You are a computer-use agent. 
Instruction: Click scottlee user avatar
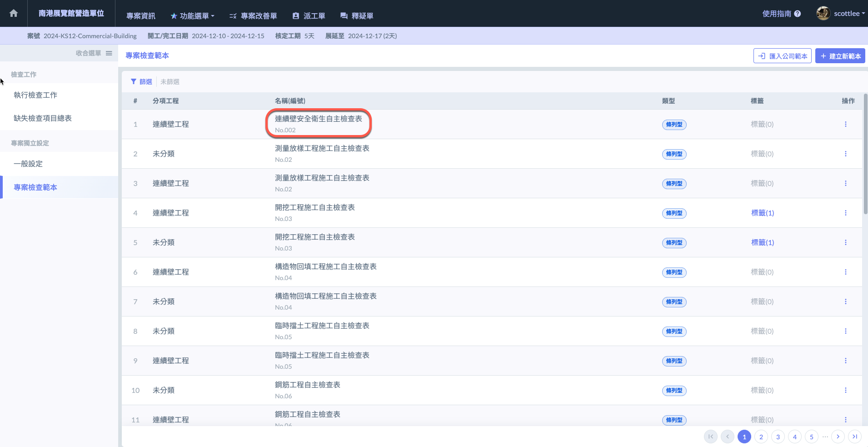coord(823,14)
